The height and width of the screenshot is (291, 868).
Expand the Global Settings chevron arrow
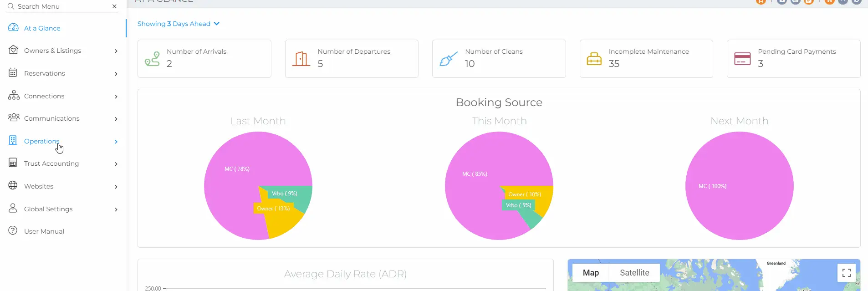tap(116, 209)
